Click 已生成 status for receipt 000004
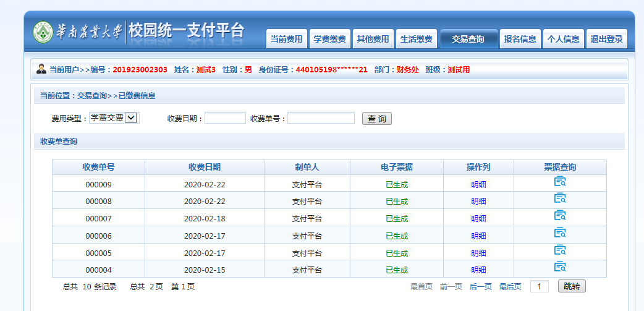This screenshot has width=644, height=311. [x=397, y=270]
